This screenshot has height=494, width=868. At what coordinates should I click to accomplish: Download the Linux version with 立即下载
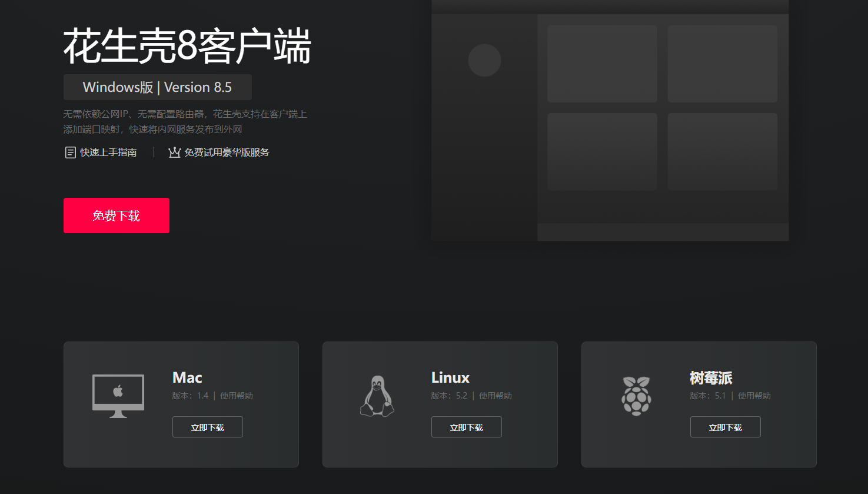click(x=467, y=427)
